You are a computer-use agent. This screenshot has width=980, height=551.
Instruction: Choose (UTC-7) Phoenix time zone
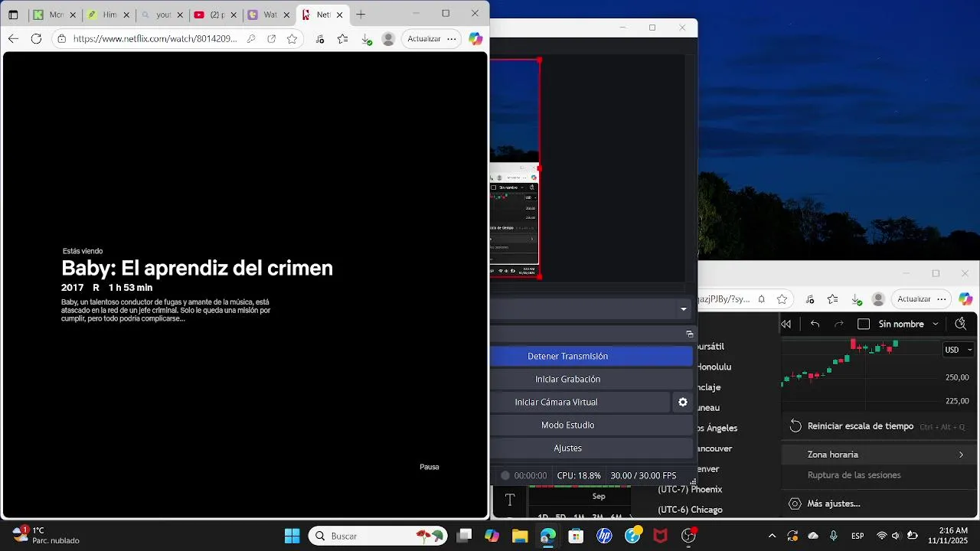click(690, 489)
